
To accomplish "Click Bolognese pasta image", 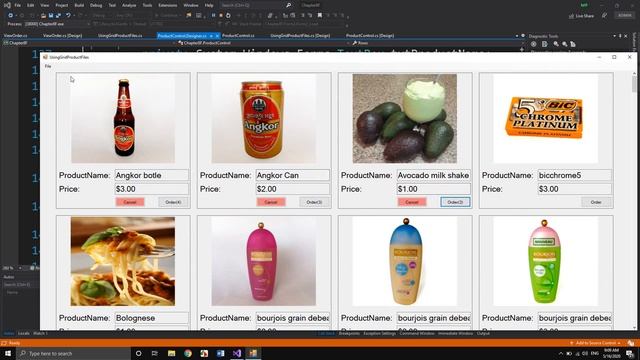I will [123, 261].
